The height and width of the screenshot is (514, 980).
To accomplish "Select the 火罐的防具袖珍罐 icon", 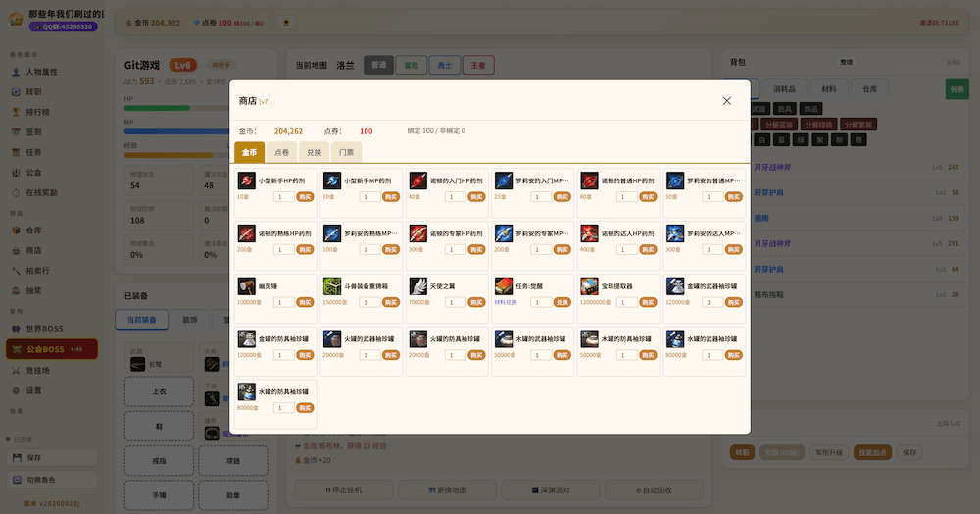I will [x=417, y=339].
